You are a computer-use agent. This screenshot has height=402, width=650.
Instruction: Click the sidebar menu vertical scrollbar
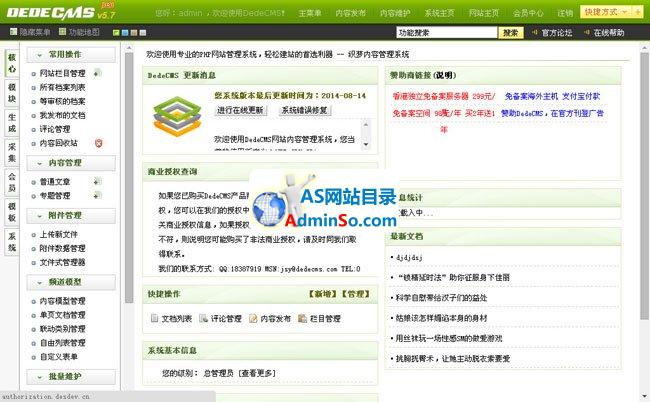[129, 177]
